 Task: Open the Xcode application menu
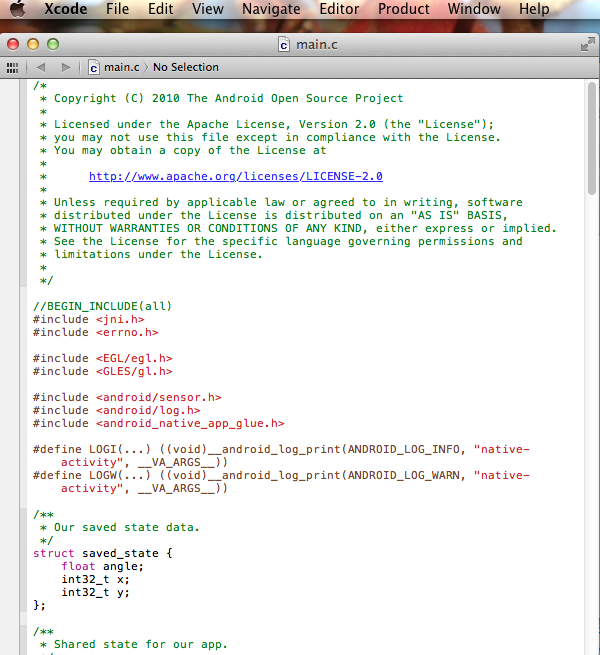66,9
